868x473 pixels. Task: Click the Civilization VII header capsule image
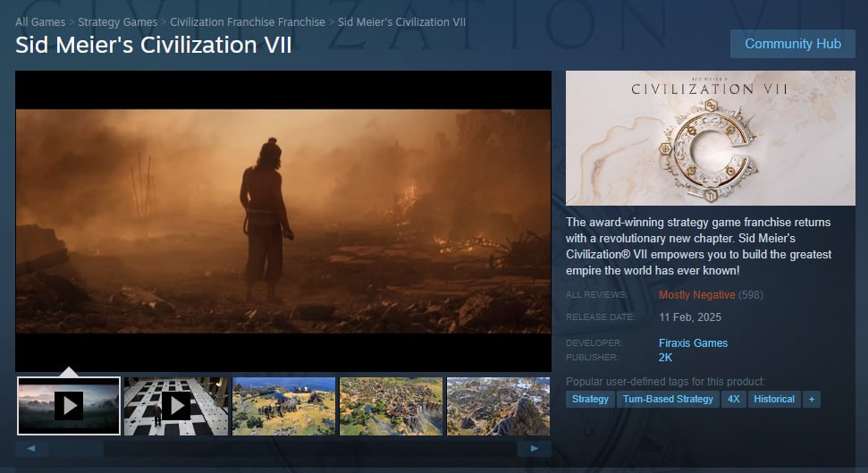tap(710, 138)
